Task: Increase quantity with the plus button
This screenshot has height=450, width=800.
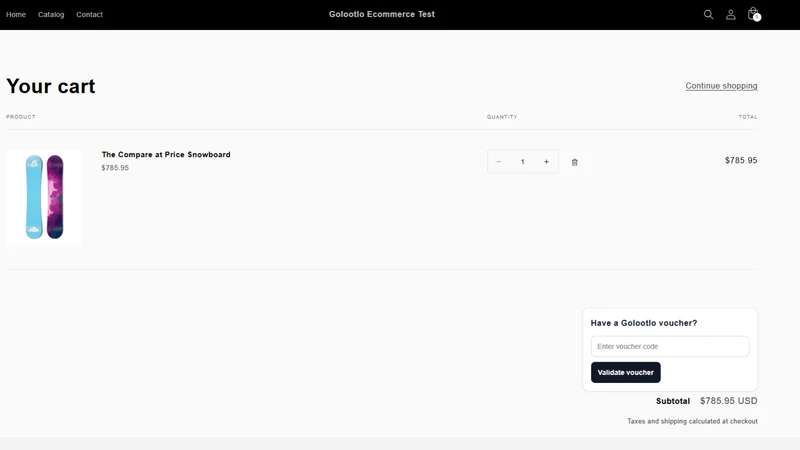Action: pyautogui.click(x=546, y=162)
